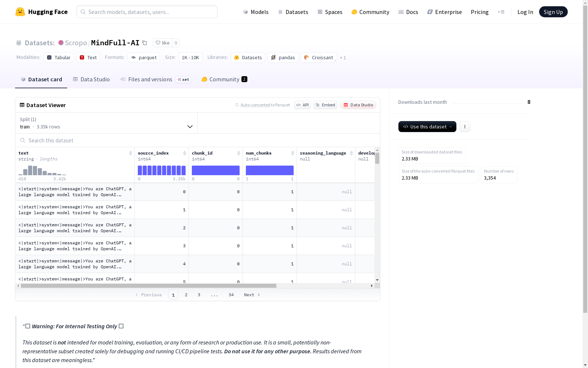The image size is (588, 368).
Task: Click the Sign Up button
Action: tap(553, 12)
